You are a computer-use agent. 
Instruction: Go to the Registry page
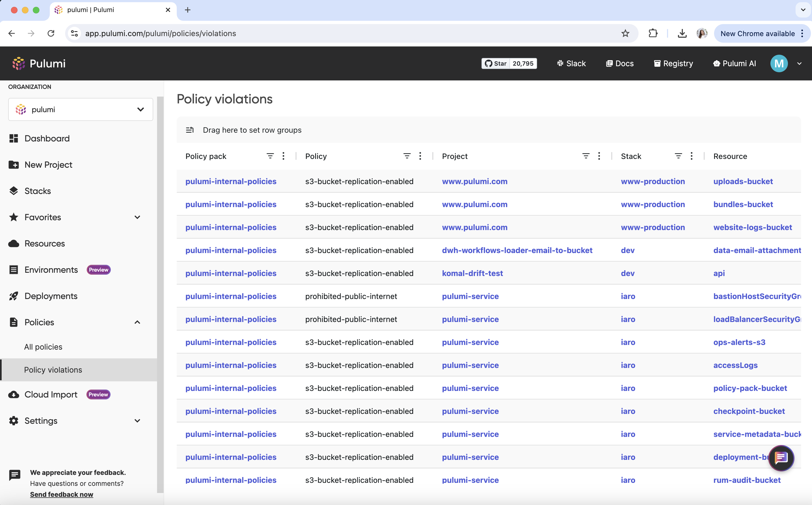pos(673,63)
